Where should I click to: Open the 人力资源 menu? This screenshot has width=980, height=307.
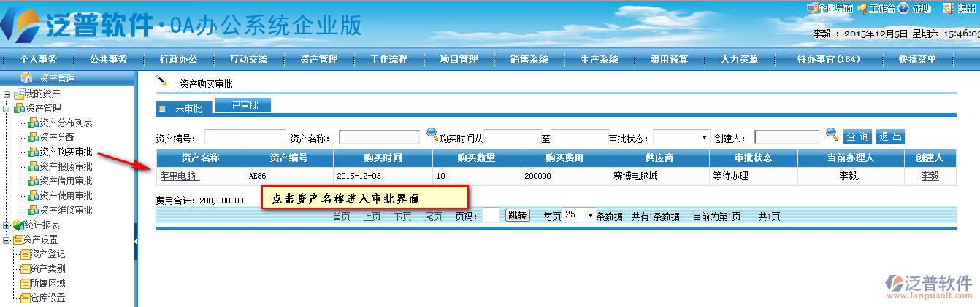point(739,60)
